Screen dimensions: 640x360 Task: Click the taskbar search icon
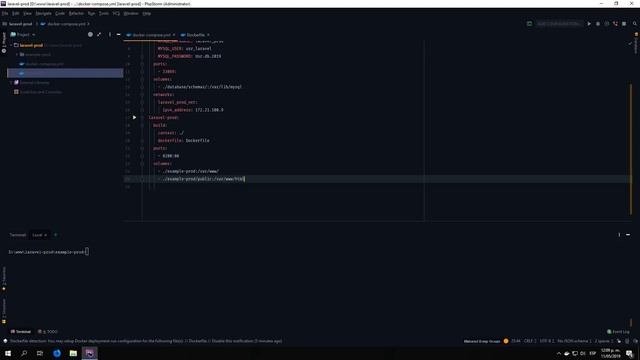(x=24, y=353)
